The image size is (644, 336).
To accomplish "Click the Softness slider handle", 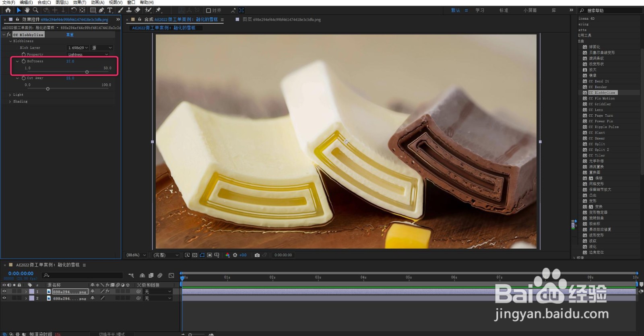I will click(87, 72).
